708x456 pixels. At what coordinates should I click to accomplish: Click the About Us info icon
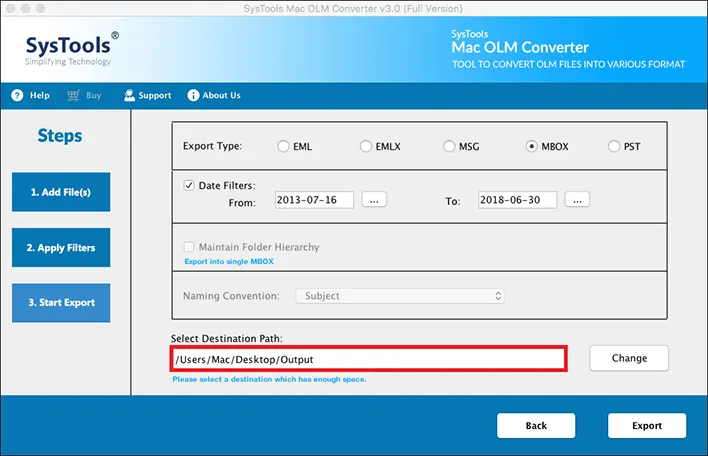(193, 95)
